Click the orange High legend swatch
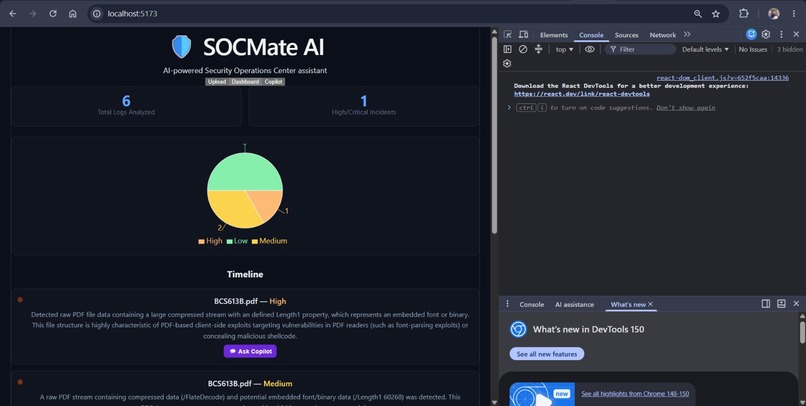Viewport: 806px width, 406px height. 202,242
